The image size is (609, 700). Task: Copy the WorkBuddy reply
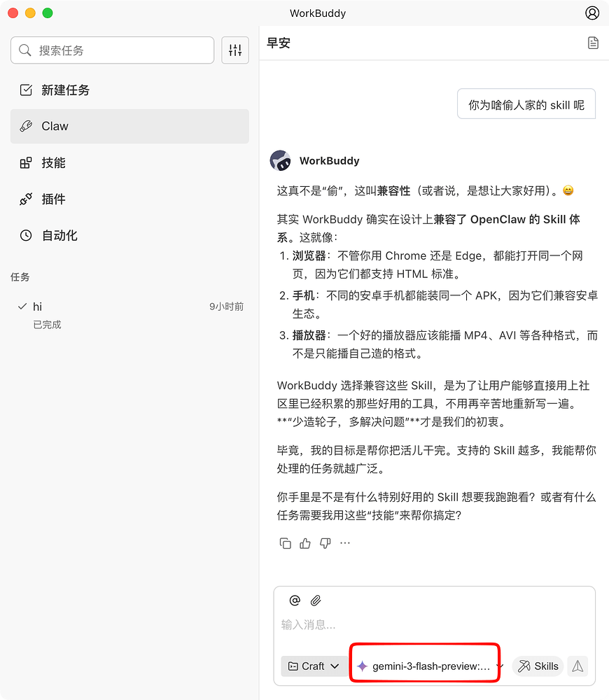pos(286,543)
